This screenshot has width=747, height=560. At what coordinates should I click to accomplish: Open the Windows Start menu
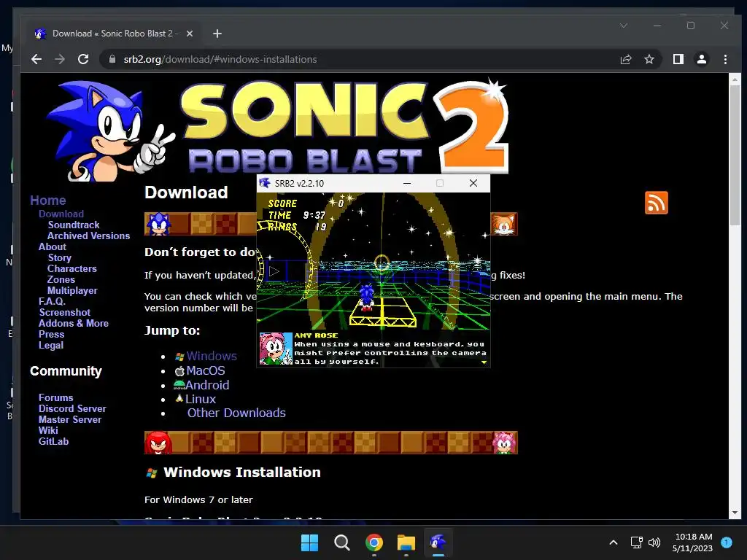(x=309, y=542)
